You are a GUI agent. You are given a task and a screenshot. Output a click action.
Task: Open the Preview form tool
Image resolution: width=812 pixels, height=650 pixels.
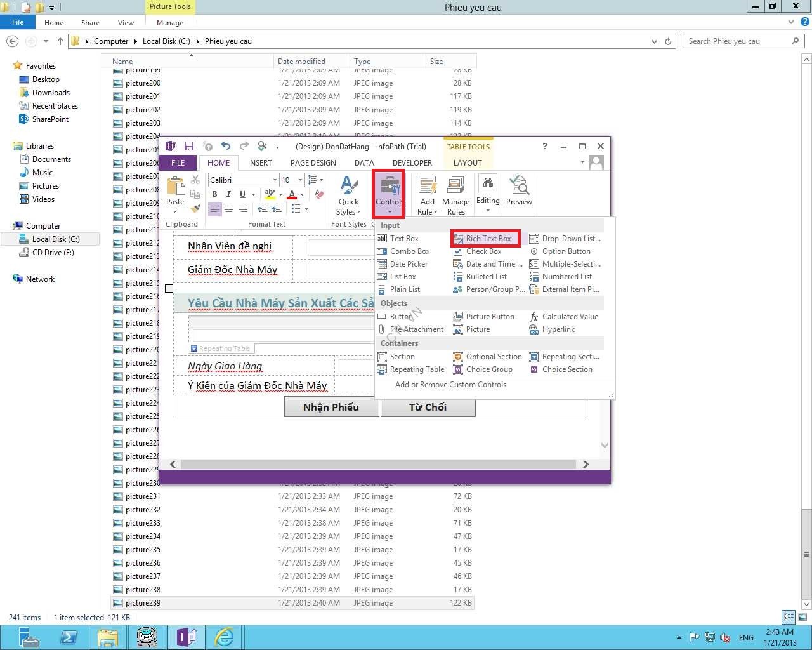click(519, 191)
